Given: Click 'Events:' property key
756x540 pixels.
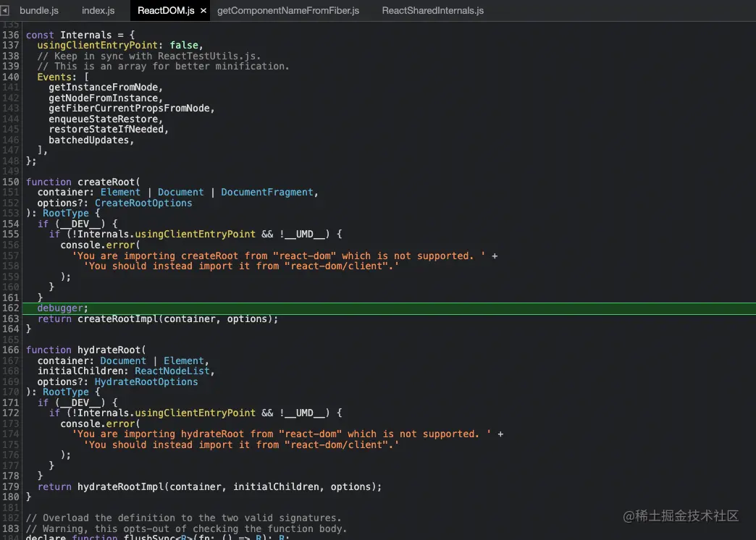Looking at the screenshot, I should tap(57, 77).
